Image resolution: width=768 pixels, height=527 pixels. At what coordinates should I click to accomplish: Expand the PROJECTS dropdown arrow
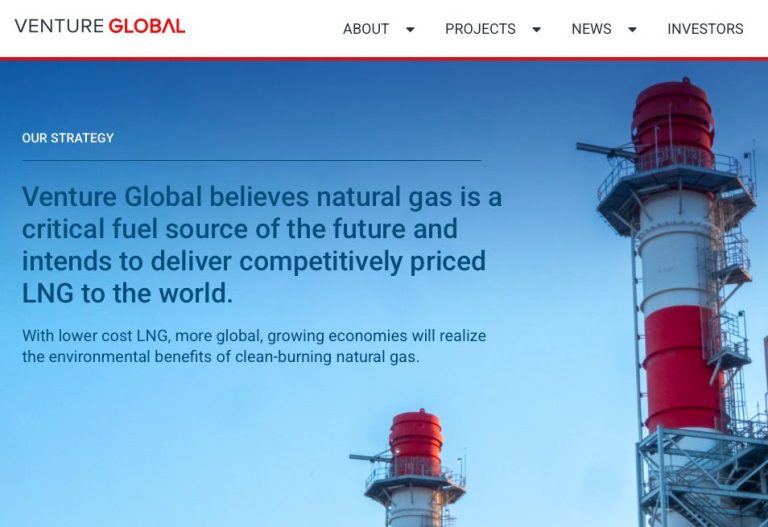coord(537,29)
